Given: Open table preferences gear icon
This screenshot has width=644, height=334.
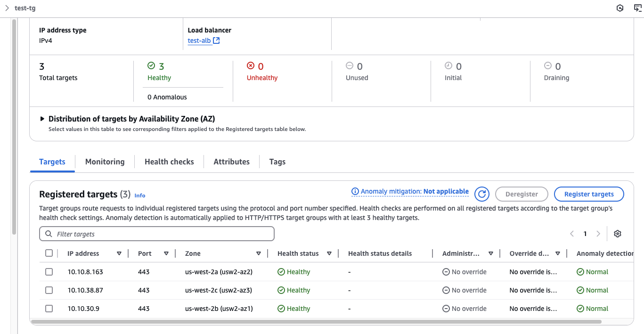Looking at the screenshot, I should (618, 234).
